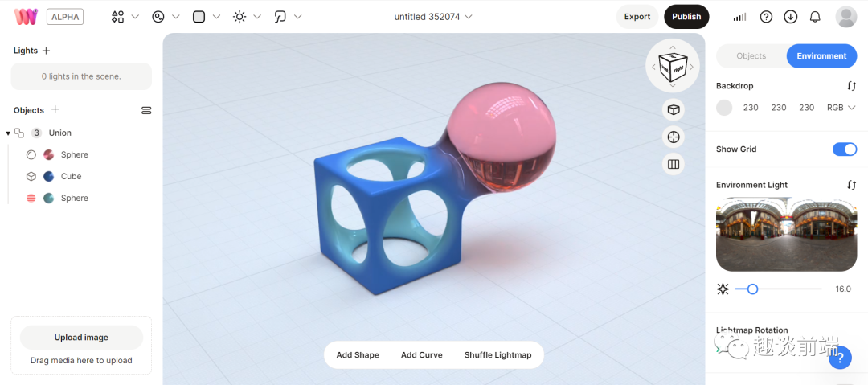Screen dimensions: 868x385
Task: Collapse the Union group triangle
Action: (8, 133)
